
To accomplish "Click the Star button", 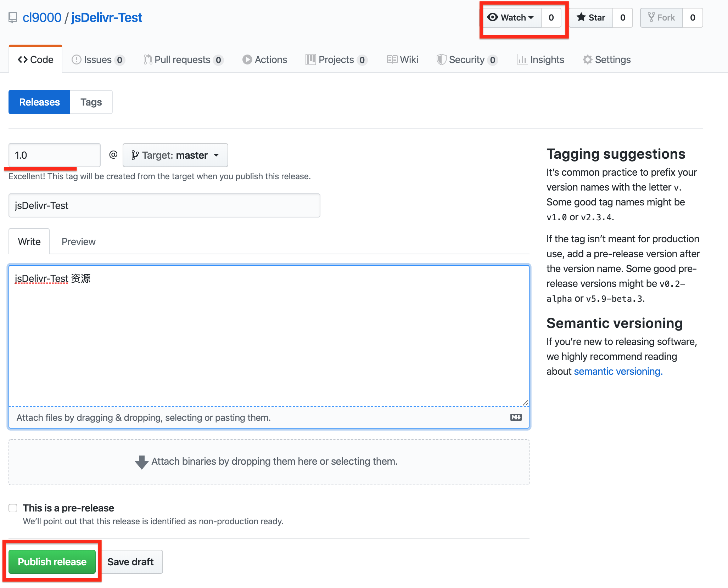I will point(591,17).
